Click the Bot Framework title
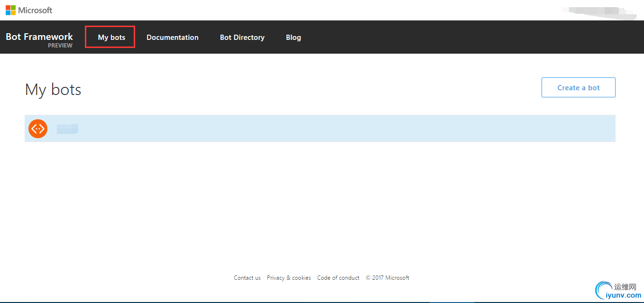644x303 pixels. point(39,37)
